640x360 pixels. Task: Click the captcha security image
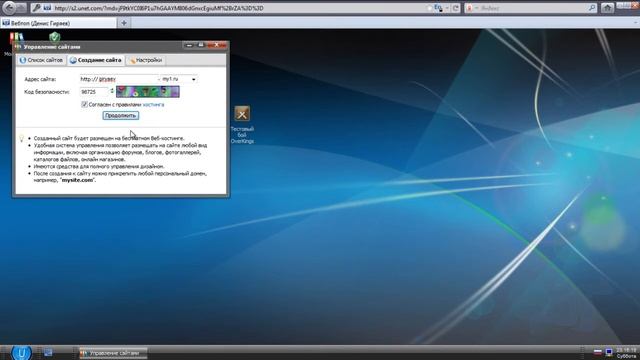[x=148, y=91]
